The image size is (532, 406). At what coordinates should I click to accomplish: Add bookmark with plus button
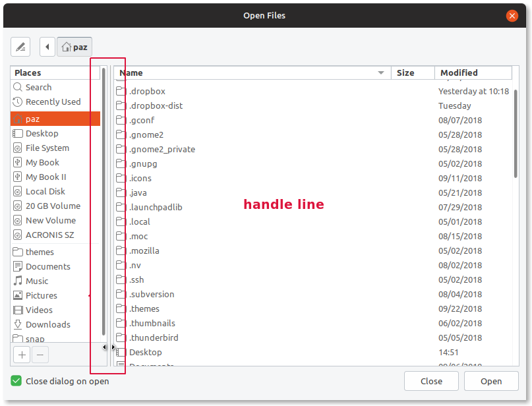click(22, 355)
